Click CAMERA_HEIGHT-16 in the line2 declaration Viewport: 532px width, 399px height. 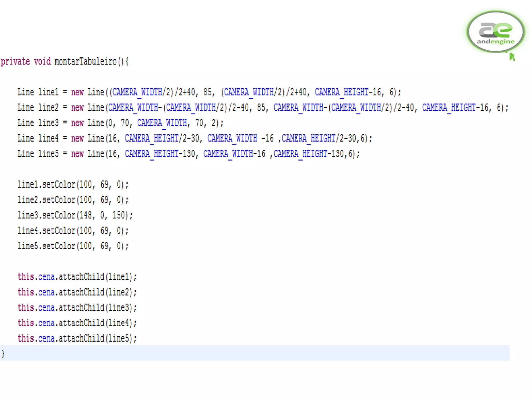tap(455, 108)
